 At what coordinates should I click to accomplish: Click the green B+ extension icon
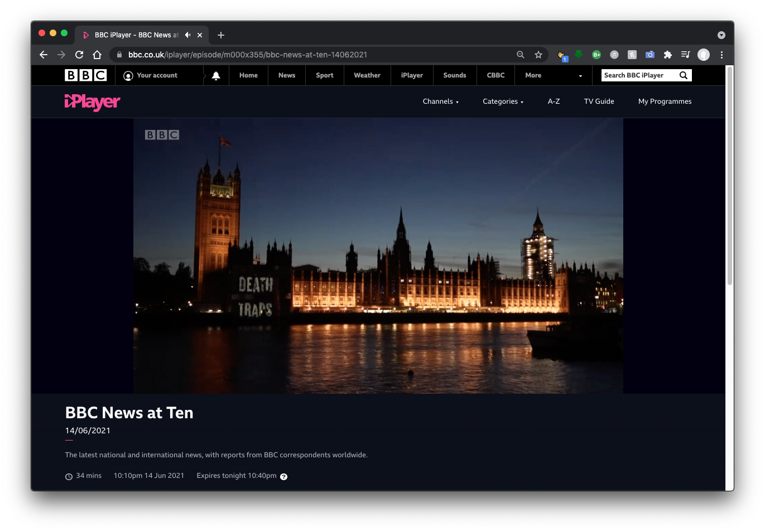pyautogui.click(x=596, y=55)
